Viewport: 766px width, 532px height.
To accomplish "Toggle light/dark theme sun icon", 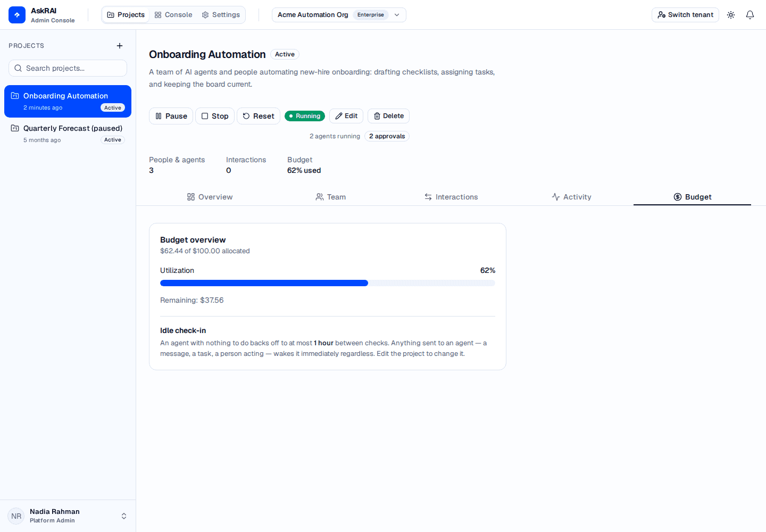I will [731, 15].
